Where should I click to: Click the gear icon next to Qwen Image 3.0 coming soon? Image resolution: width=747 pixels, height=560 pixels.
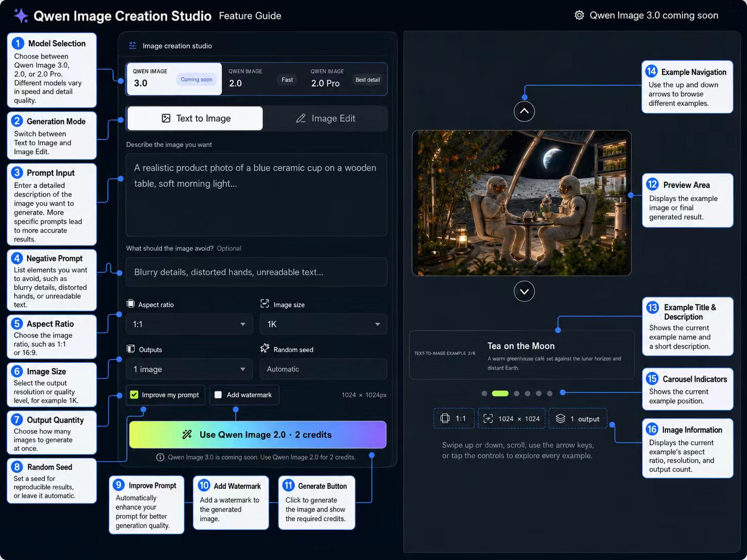click(x=579, y=15)
